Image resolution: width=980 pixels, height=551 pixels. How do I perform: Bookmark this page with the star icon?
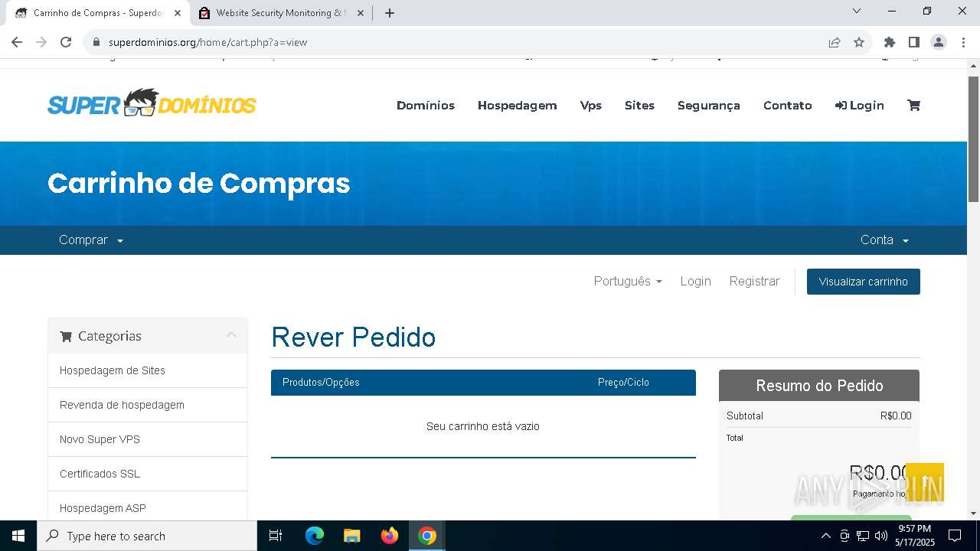859,42
